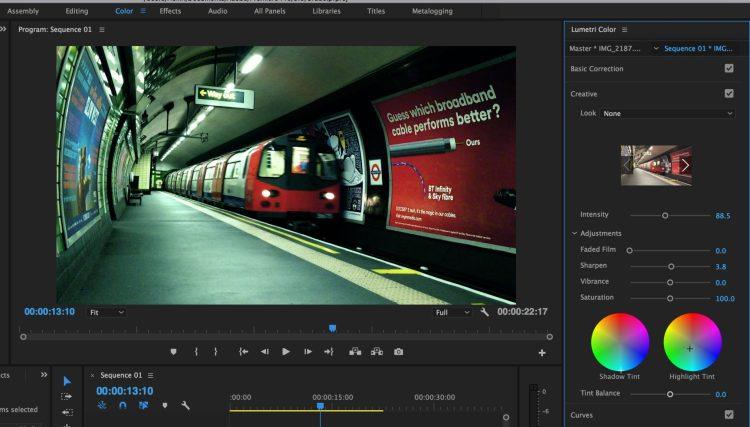The image size is (750, 427).
Task: Adjust the Sharpen slider
Action: pyautogui.click(x=671, y=266)
